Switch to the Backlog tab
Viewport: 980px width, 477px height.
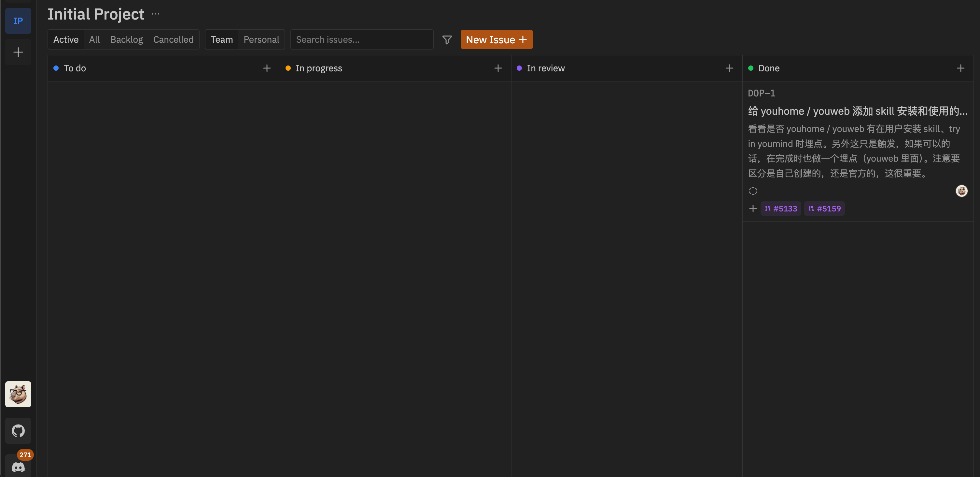[126, 40]
